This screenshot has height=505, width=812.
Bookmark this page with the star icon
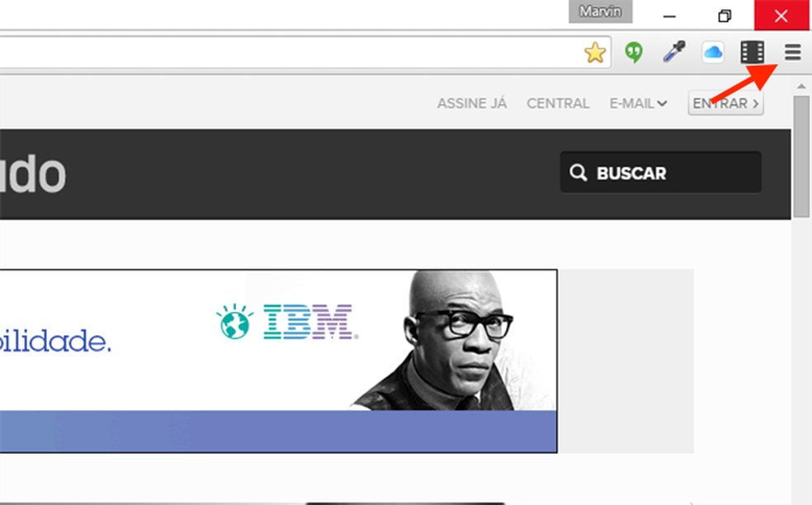click(x=594, y=52)
